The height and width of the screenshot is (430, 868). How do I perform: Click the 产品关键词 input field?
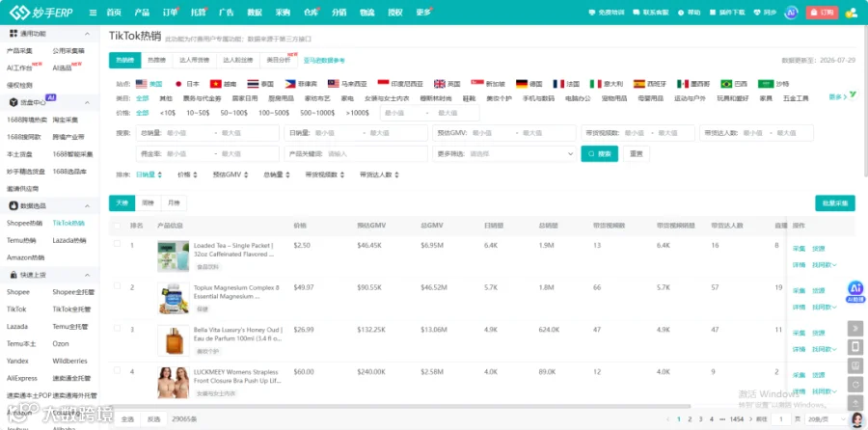click(356, 154)
